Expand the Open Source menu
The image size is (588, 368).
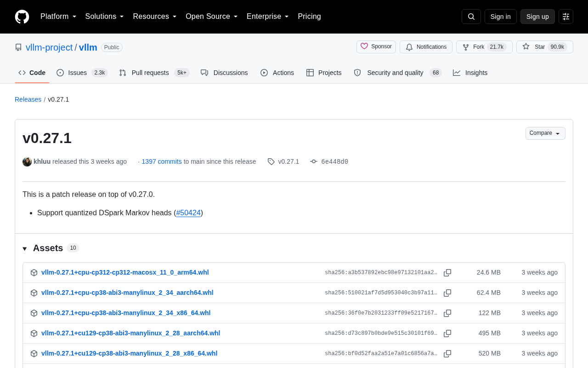tap(212, 17)
